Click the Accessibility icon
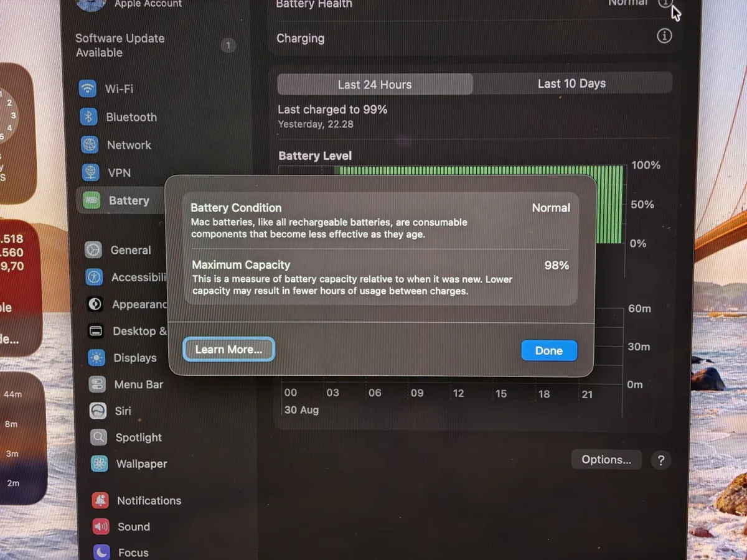Image resolution: width=747 pixels, height=560 pixels. (94, 277)
